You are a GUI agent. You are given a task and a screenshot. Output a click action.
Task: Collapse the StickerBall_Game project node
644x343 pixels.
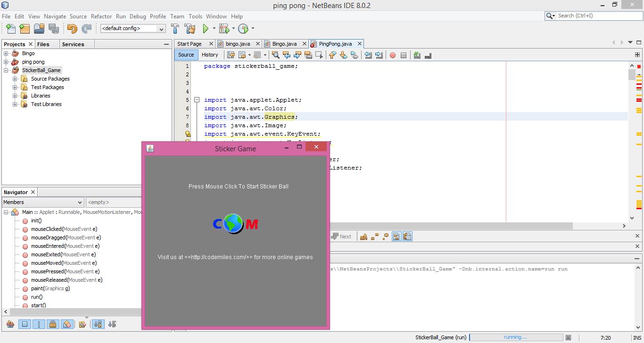[7, 70]
